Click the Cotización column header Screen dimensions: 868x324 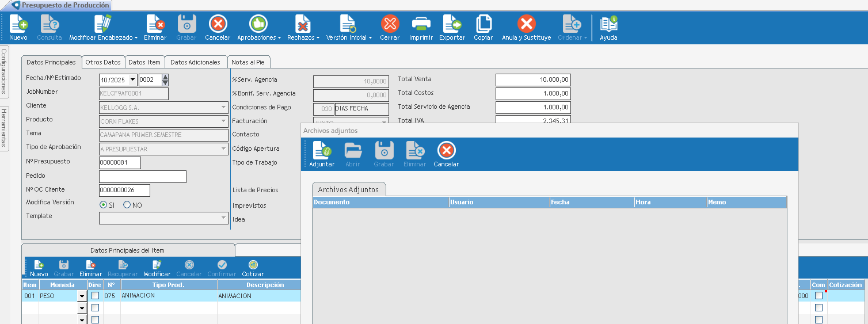point(846,285)
